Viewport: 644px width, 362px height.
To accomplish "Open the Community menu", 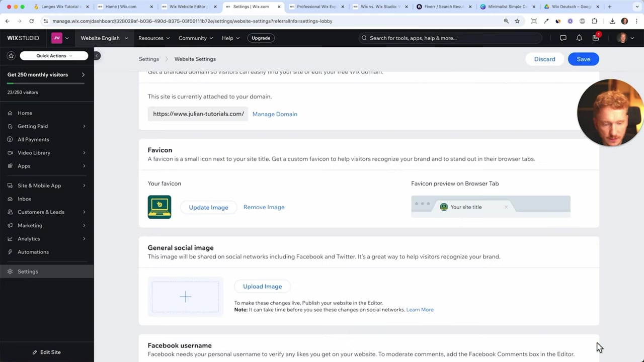I will coord(196,38).
